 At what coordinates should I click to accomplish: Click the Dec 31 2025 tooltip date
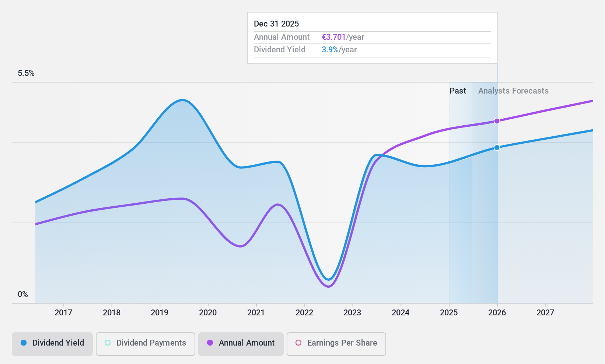click(x=276, y=24)
